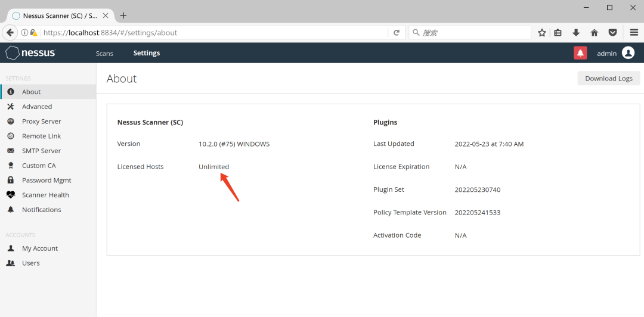644x317 pixels.
Task: Switch to the Scans tab
Action: [104, 54]
